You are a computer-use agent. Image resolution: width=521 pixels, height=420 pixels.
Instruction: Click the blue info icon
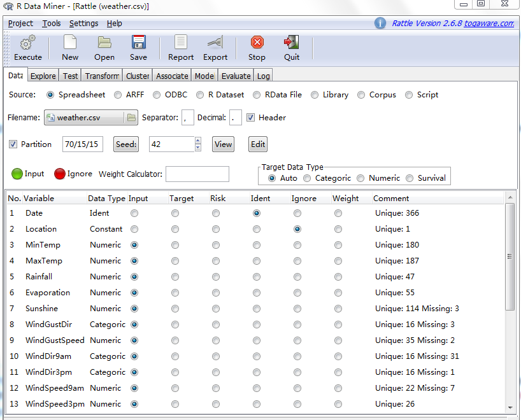[380, 24]
